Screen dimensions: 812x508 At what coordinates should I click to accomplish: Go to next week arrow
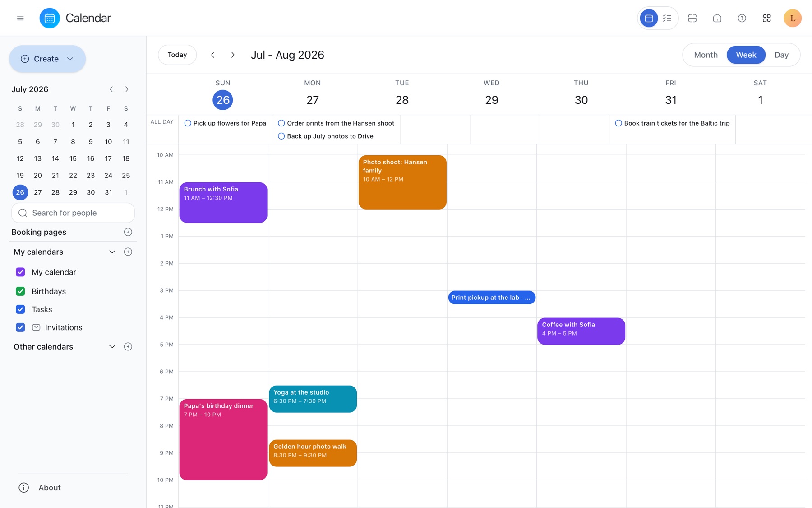click(233, 55)
